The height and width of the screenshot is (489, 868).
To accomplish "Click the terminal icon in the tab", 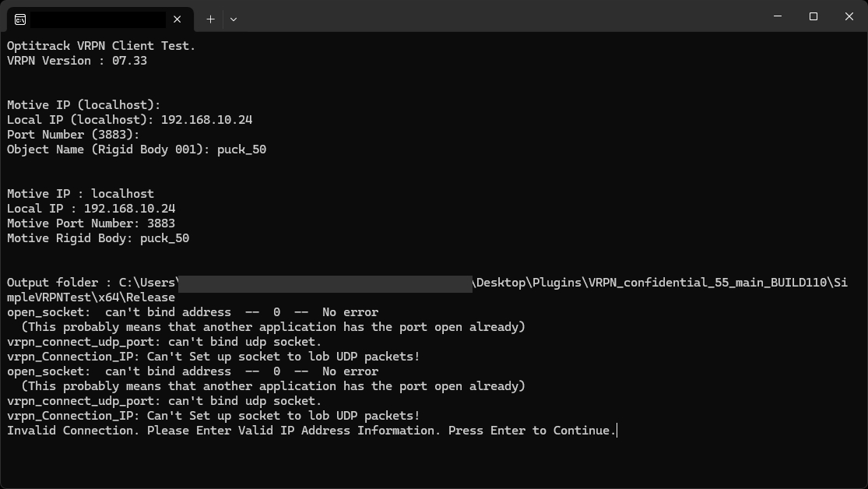I will point(20,19).
